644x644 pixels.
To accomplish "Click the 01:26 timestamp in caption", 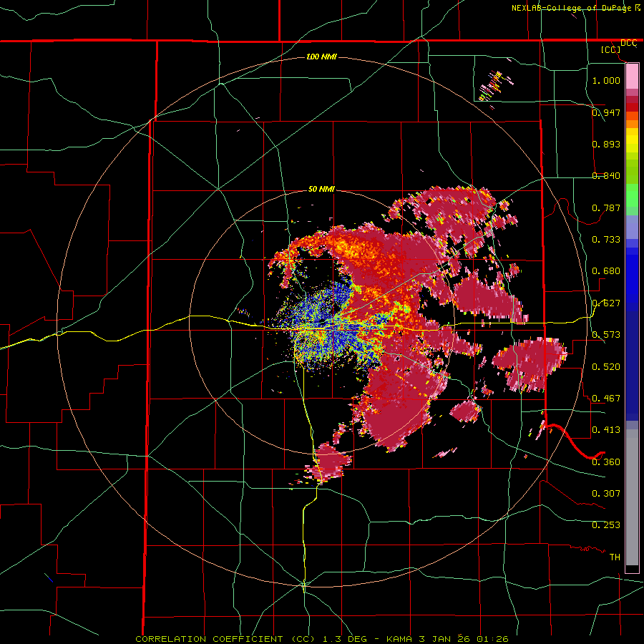I will pos(492,639).
